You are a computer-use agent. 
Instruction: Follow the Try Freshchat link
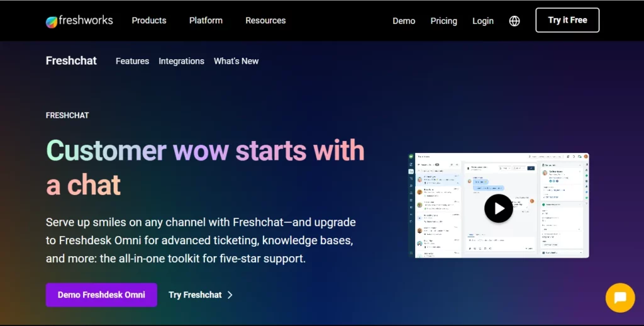click(195, 295)
